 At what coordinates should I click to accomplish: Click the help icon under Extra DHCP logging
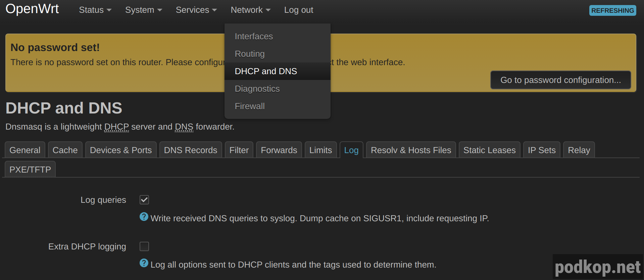(144, 263)
